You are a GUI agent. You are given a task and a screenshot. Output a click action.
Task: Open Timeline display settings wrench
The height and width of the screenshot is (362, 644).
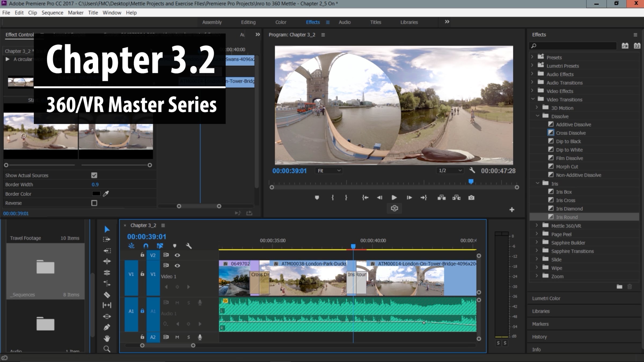coord(189,246)
